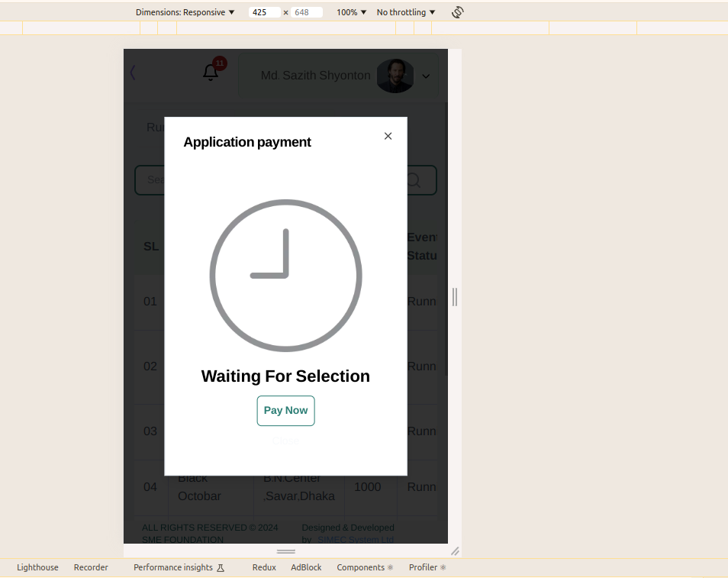Click the right-edge viewport resize handle
Screen dimensions: 728x578
click(x=455, y=297)
